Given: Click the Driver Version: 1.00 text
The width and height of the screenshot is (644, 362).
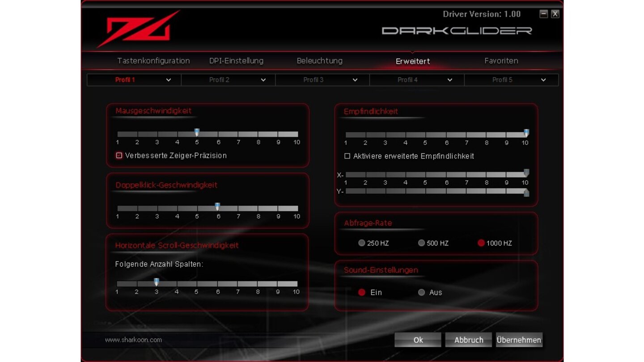Looking at the screenshot, I should pos(482,14).
